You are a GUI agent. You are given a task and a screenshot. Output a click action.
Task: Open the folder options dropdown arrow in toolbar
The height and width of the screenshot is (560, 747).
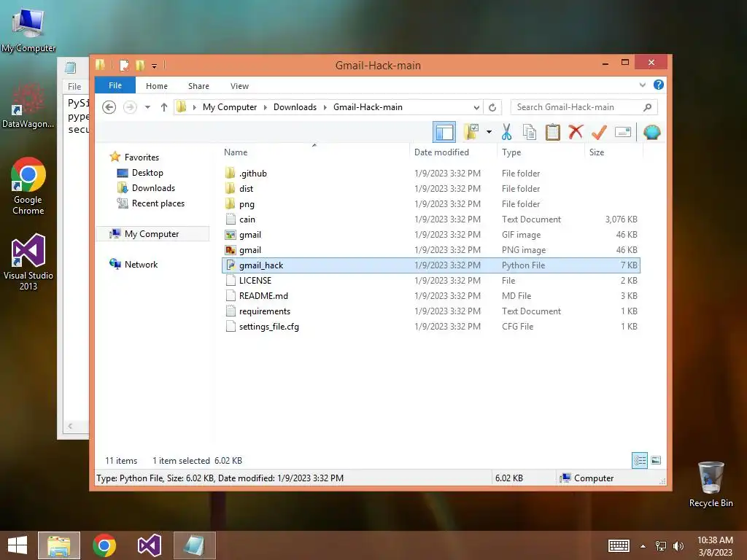tap(489, 133)
